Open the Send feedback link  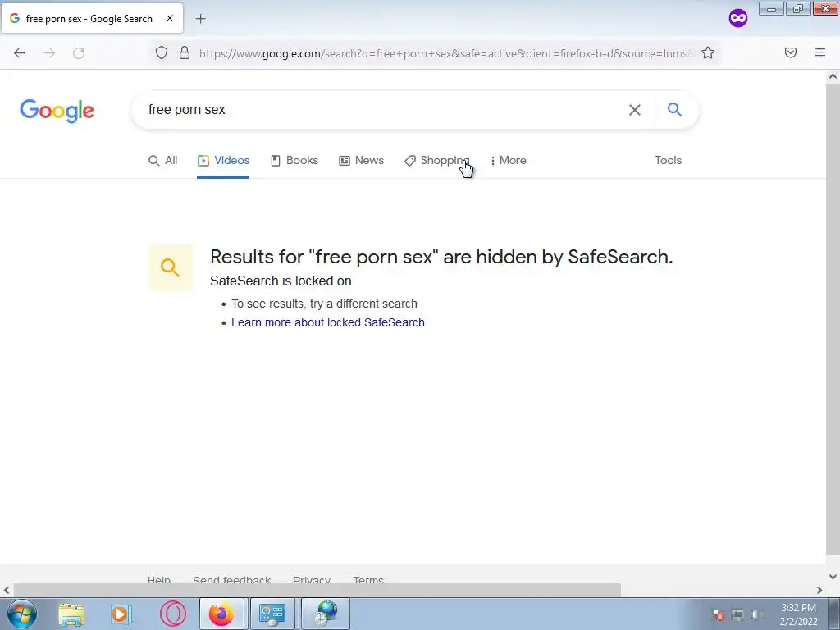click(x=231, y=580)
